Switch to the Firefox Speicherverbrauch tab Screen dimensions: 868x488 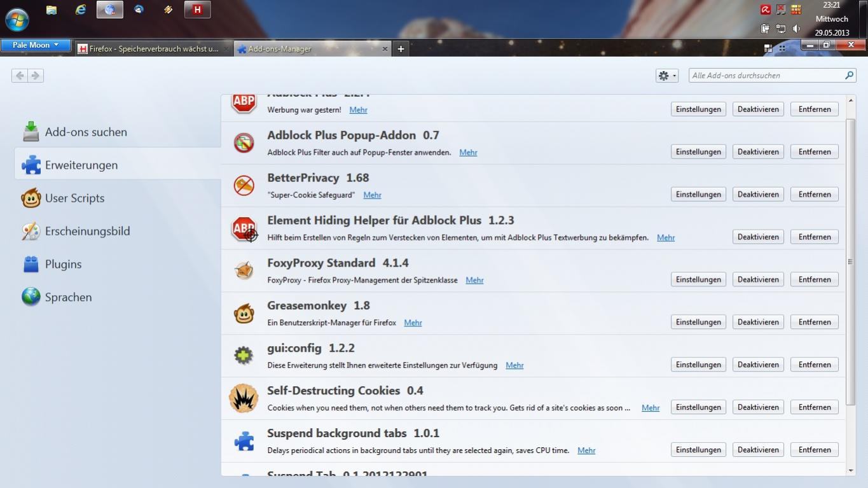153,48
